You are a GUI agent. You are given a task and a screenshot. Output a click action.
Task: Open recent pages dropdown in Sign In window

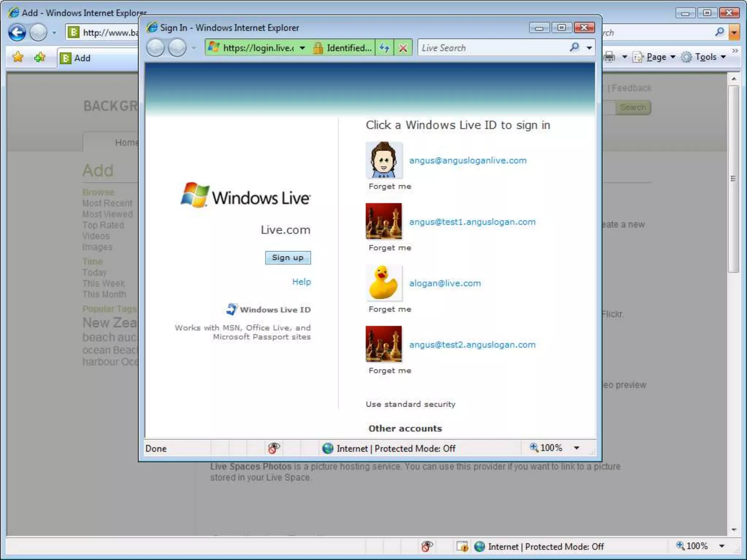click(x=193, y=48)
